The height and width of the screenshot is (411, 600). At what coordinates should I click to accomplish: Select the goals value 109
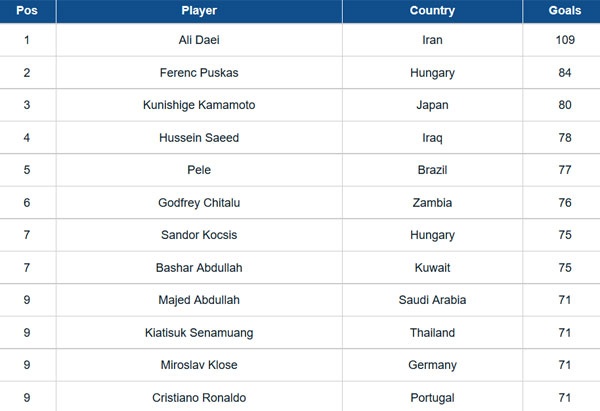point(565,40)
